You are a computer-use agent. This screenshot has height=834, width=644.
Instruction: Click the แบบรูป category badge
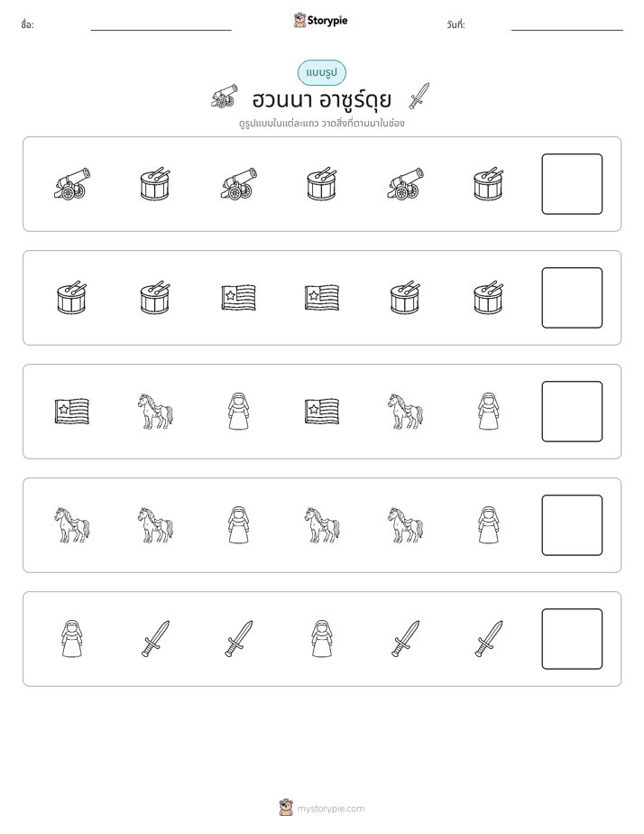(321, 73)
